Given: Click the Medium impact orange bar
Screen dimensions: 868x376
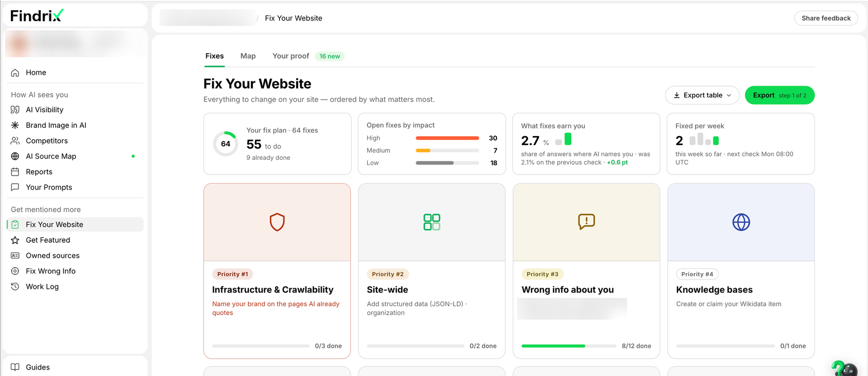Looking at the screenshot, I should [423, 151].
